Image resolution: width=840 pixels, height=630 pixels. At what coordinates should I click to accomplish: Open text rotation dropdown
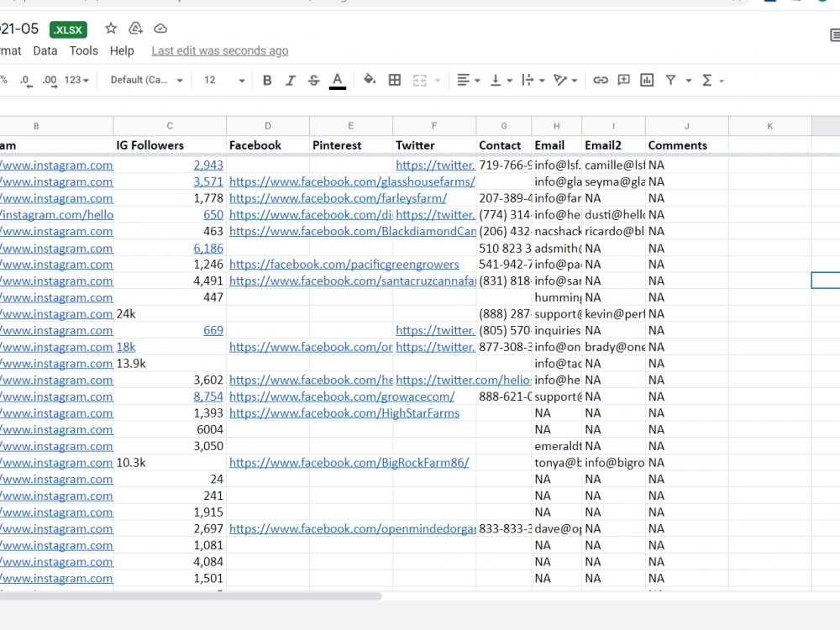[565, 81]
